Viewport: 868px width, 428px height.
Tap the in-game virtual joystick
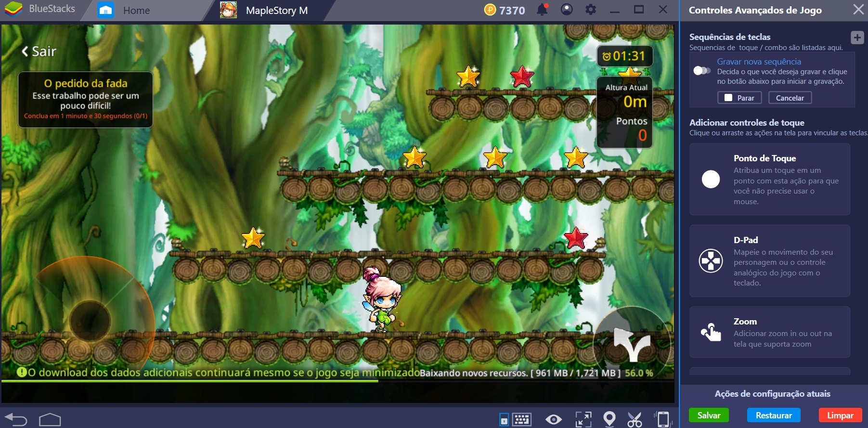point(90,321)
